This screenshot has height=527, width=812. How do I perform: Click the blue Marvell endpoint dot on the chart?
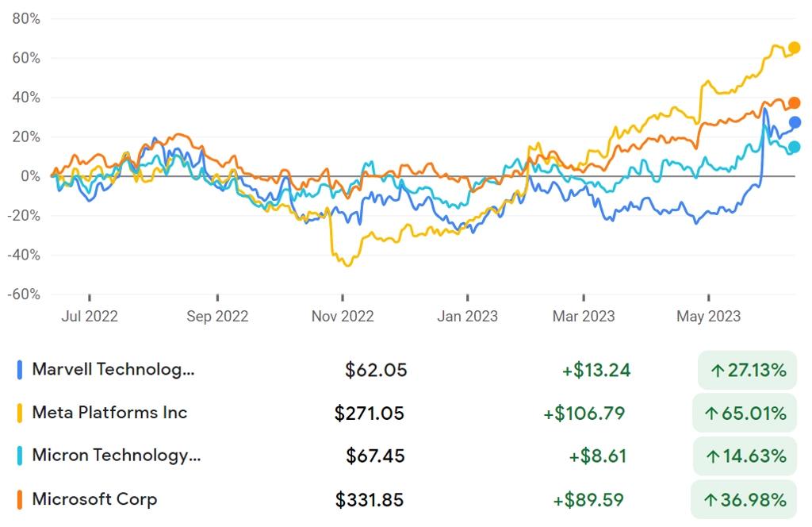pos(795,123)
